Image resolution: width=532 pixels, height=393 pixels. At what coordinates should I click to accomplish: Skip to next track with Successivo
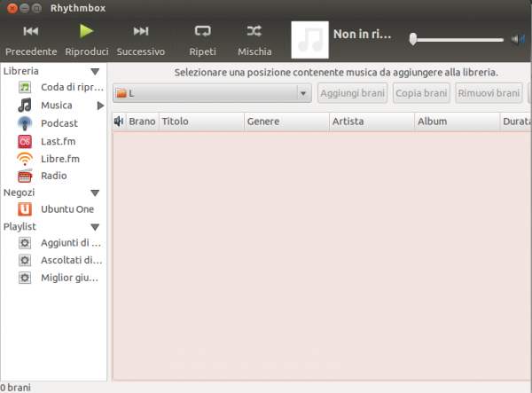pyautogui.click(x=140, y=31)
